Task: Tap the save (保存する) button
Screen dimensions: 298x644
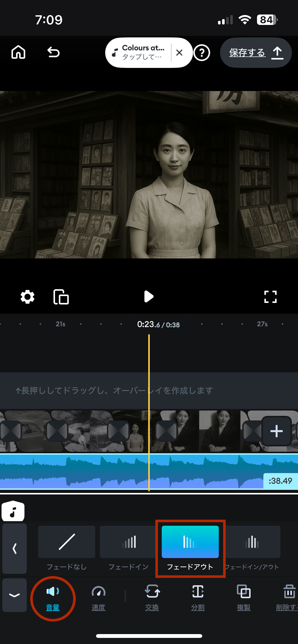Action: click(x=256, y=53)
